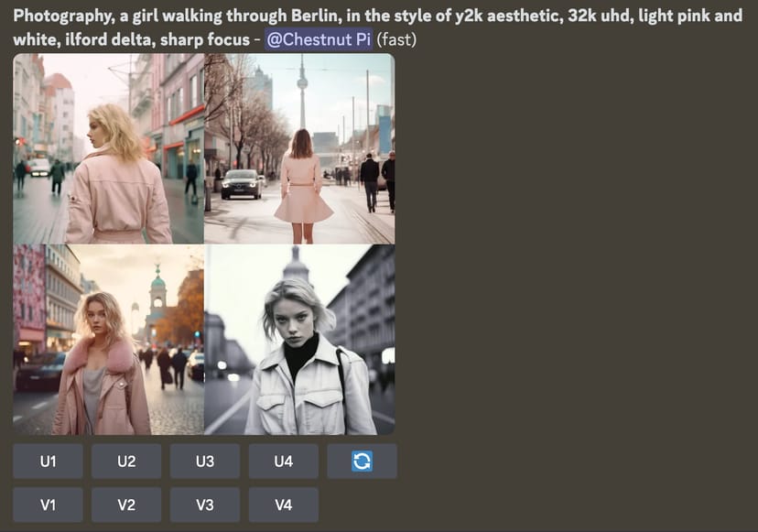Create variations with the V1 button
758x532 pixels.
48,505
